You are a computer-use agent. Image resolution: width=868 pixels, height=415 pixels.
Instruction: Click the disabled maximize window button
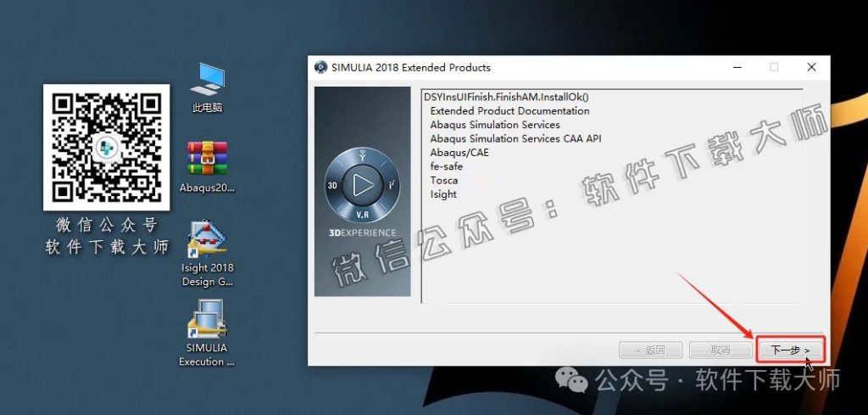pyautogui.click(x=774, y=67)
